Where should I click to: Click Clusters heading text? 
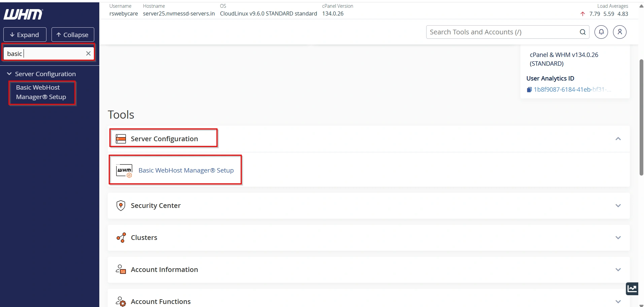pyautogui.click(x=144, y=238)
